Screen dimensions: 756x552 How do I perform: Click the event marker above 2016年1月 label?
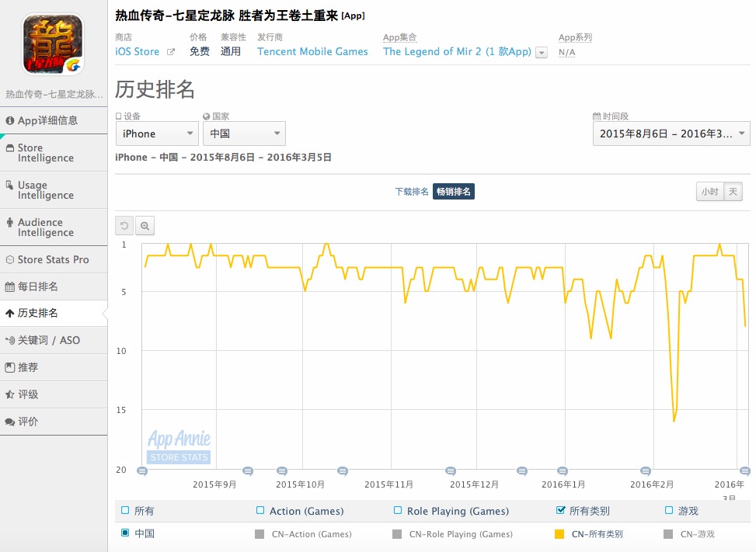point(563,470)
